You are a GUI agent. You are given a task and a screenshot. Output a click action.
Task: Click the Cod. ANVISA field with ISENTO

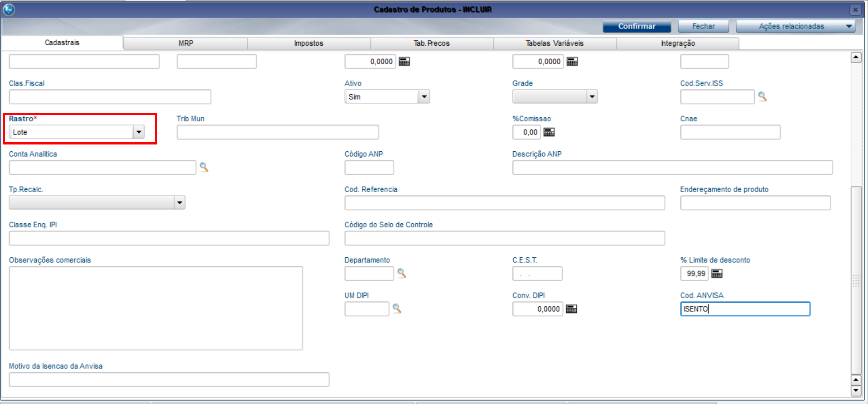tap(745, 309)
